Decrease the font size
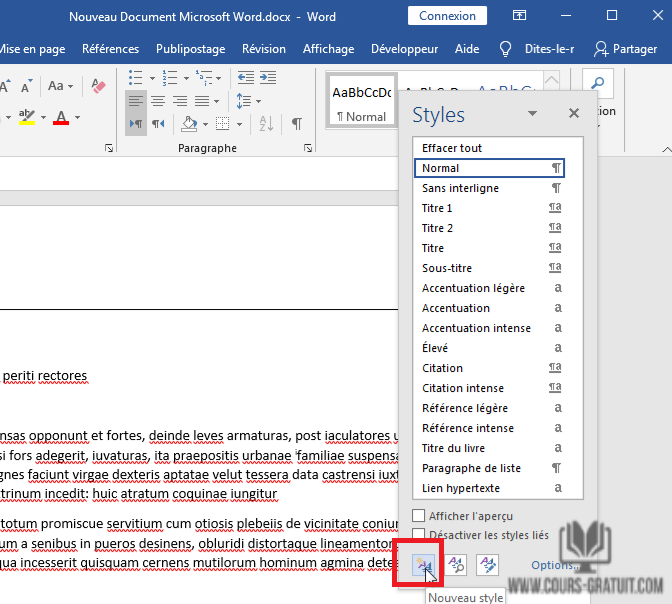 point(27,86)
